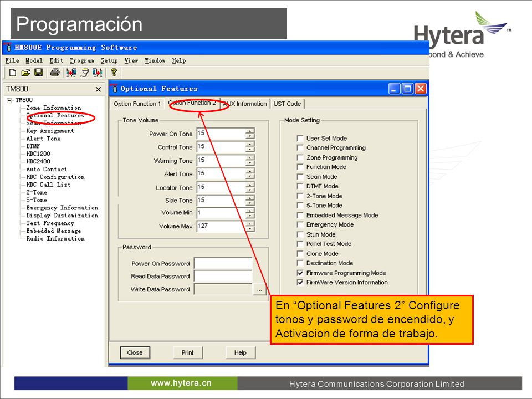Enable the 2-Tone Mode checkbox
The image size is (532, 399).
[x=300, y=196]
